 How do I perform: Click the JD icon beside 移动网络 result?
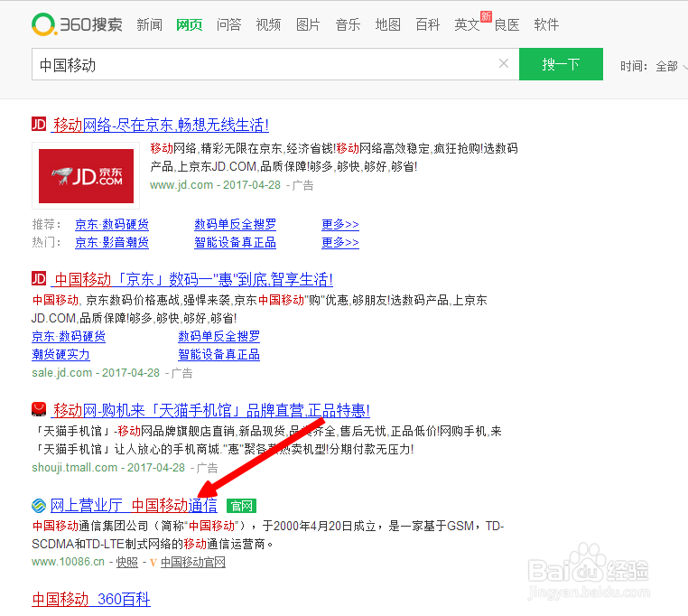[x=39, y=125]
